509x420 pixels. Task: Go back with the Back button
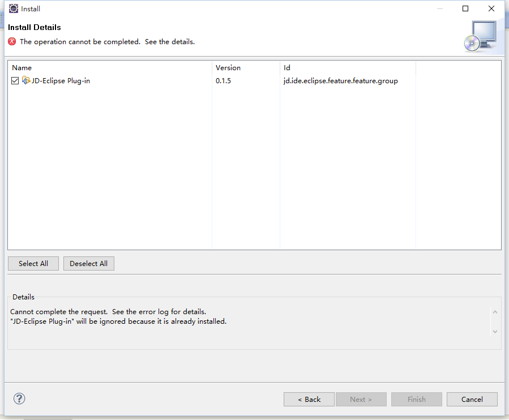tap(309, 399)
